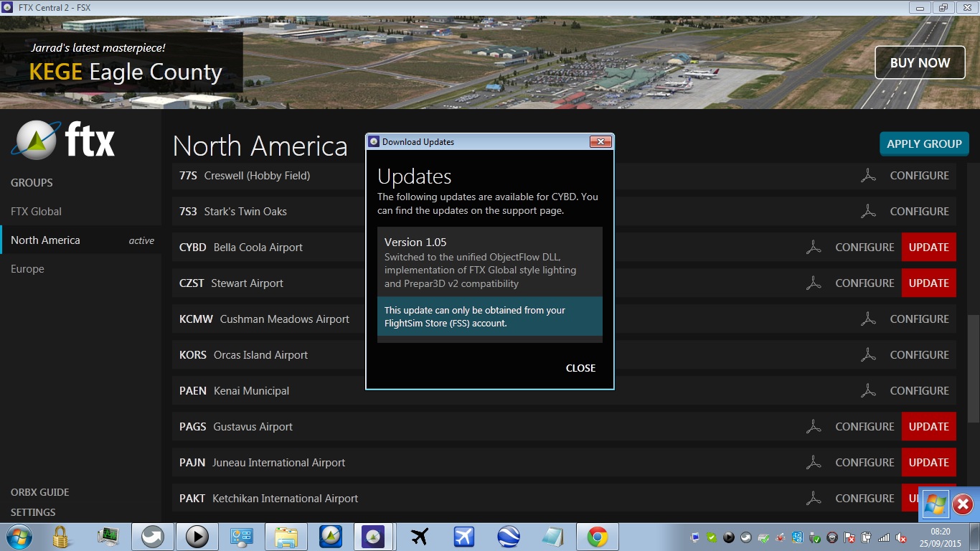
Task: Select the North America group
Action: 45,240
